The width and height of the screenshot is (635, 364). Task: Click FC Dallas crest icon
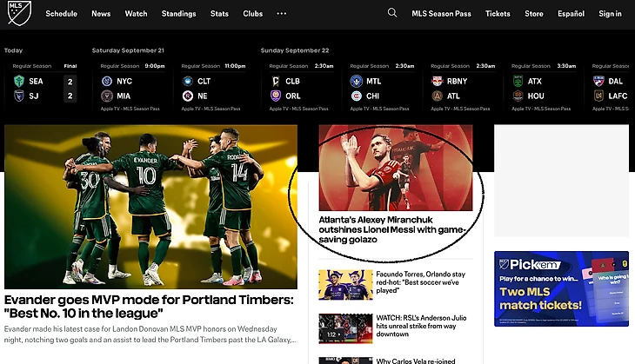tap(598, 81)
